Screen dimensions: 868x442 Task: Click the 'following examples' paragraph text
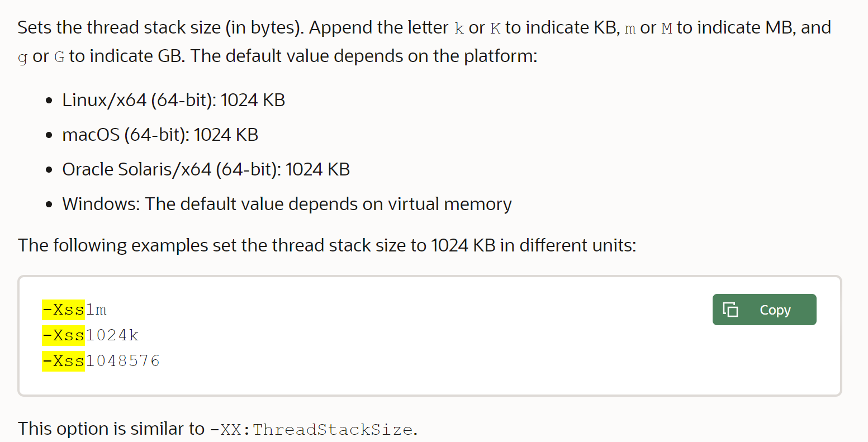tap(327, 245)
